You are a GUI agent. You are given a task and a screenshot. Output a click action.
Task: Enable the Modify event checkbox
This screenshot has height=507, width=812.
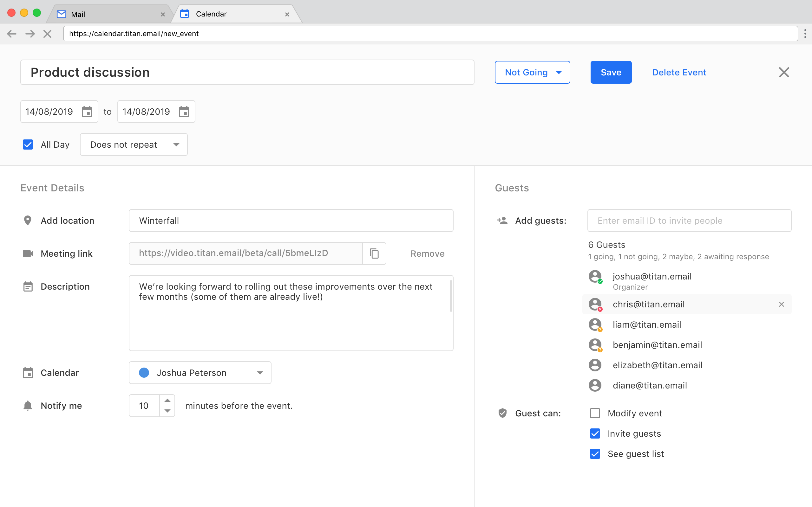pos(595,413)
